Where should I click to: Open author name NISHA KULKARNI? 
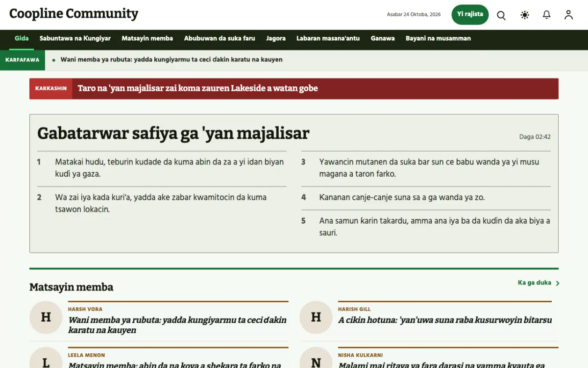pos(361,355)
